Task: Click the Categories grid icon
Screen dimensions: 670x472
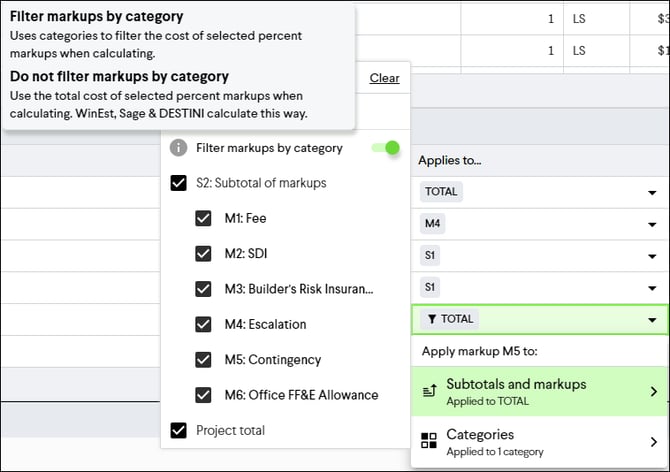Action: tap(429, 440)
